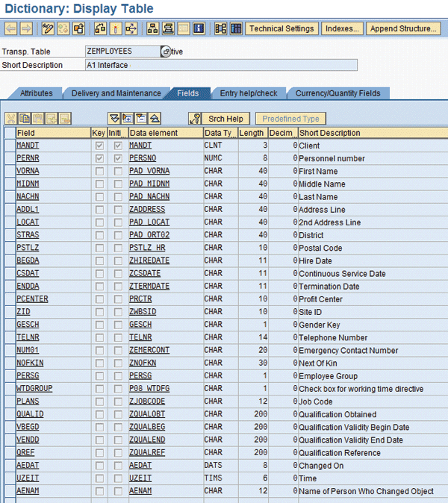
Task: Click the possible-entries button beside ZEMPLOYEES
Action: coord(165,51)
